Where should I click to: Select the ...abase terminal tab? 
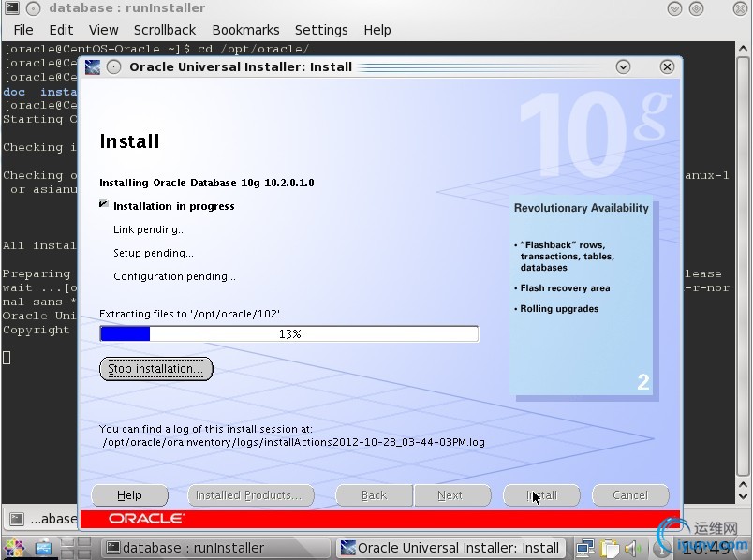click(x=42, y=519)
